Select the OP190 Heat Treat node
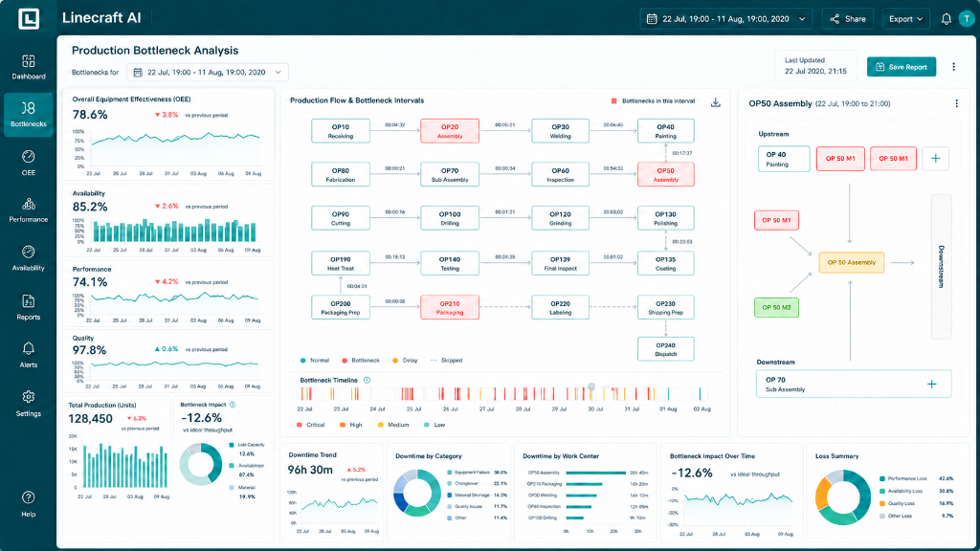The width and height of the screenshot is (980, 551). pos(341,263)
